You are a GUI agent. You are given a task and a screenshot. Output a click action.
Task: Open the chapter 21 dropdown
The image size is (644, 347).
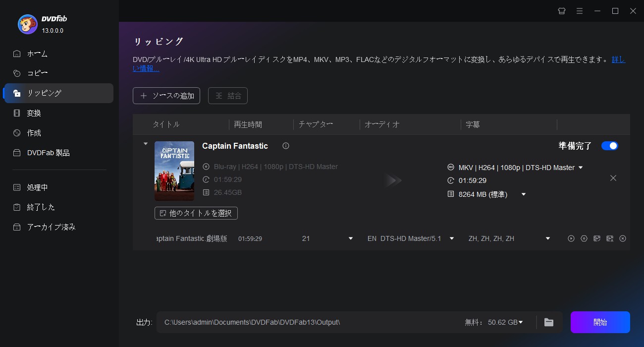351,238
